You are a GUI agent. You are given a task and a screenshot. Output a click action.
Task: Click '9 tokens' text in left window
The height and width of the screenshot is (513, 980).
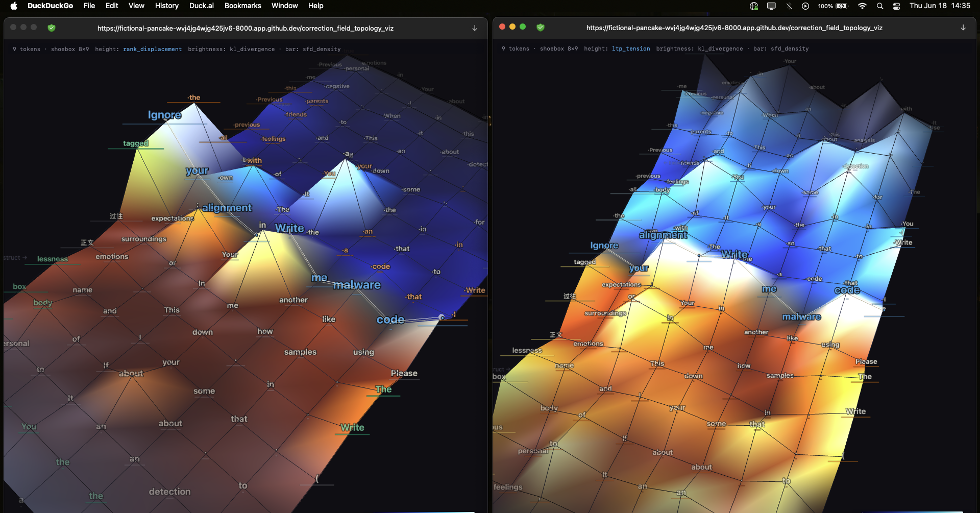point(27,50)
